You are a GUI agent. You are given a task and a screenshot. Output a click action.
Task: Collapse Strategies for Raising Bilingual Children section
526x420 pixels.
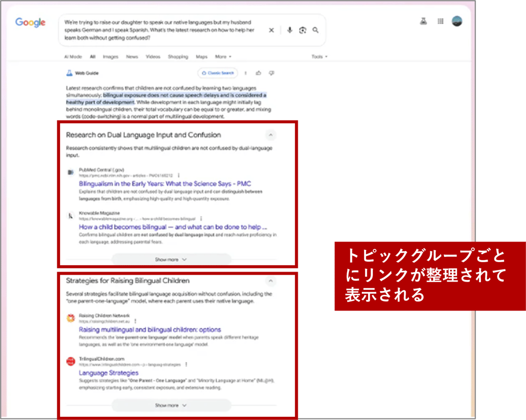270,281
